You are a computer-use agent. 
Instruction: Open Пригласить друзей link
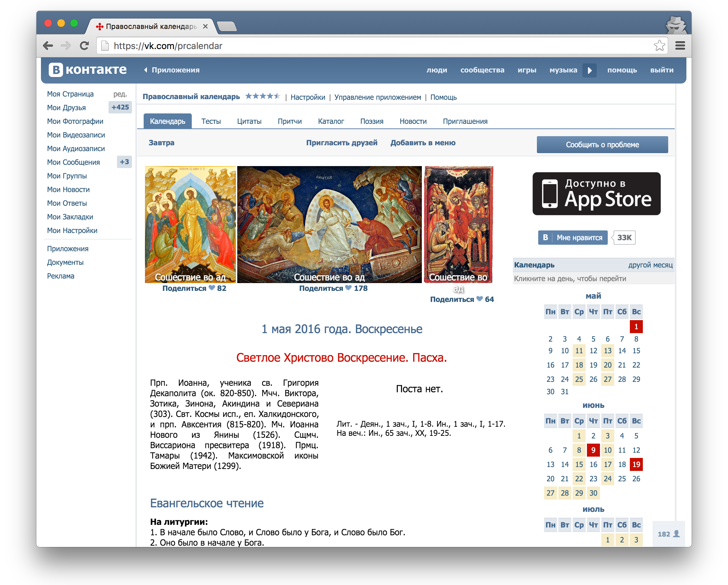point(341,143)
